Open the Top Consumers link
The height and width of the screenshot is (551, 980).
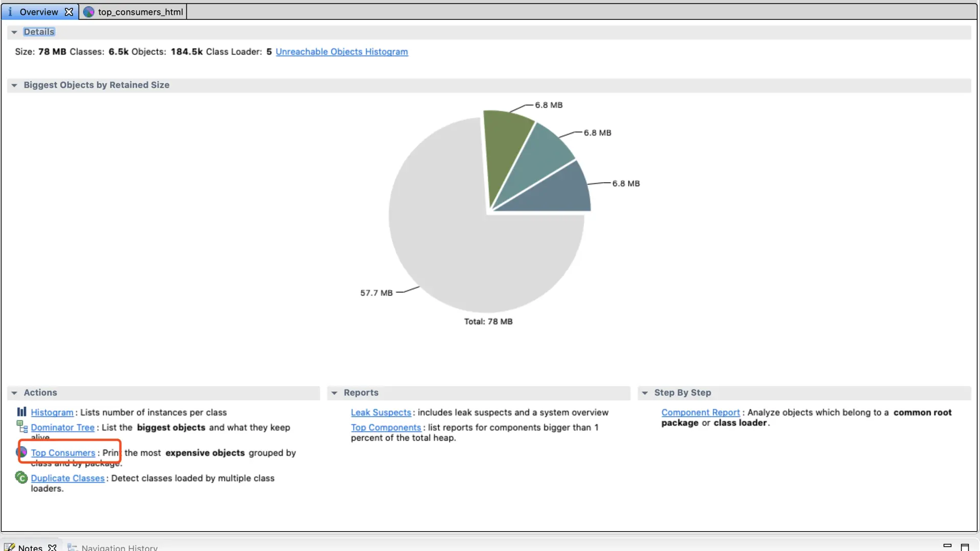point(63,453)
